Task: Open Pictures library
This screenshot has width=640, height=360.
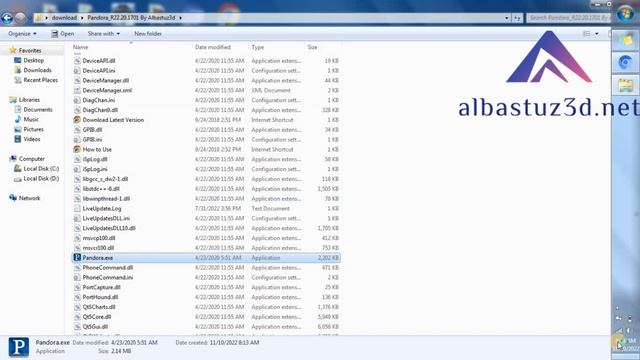Action: [33, 129]
